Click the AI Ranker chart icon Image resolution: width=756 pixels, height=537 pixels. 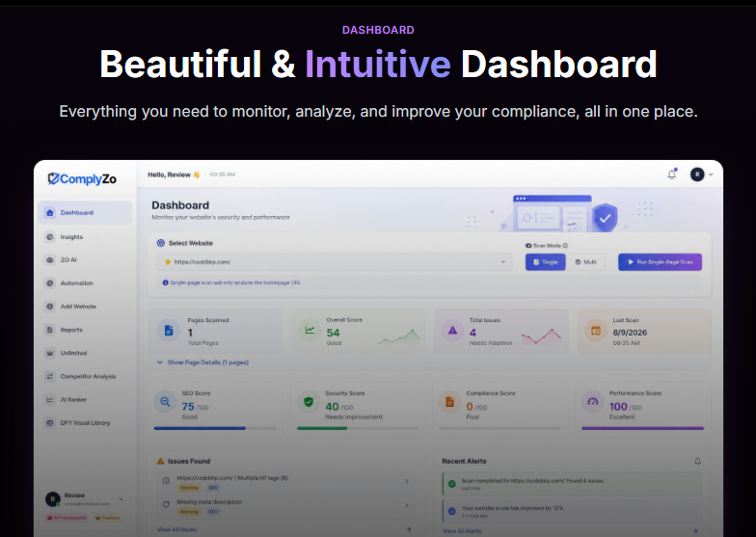(x=50, y=399)
